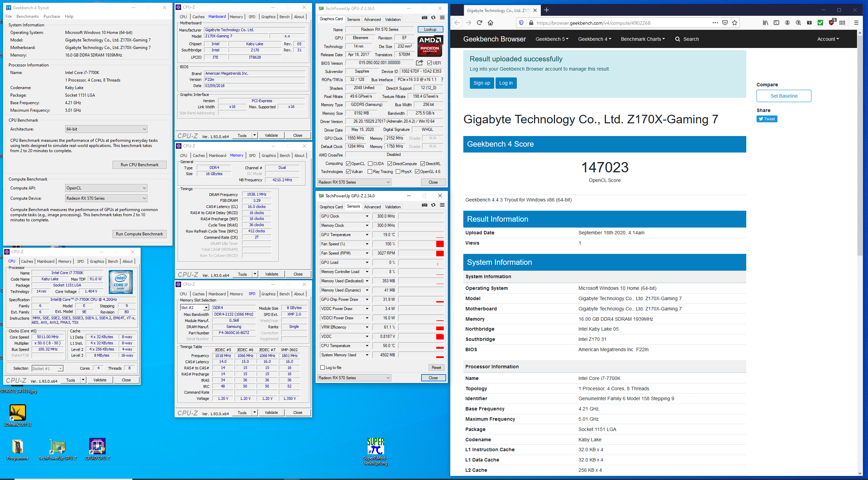868x480 pixels.
Task: Toggle the DirectCompute checkbox
Action: pos(390,164)
